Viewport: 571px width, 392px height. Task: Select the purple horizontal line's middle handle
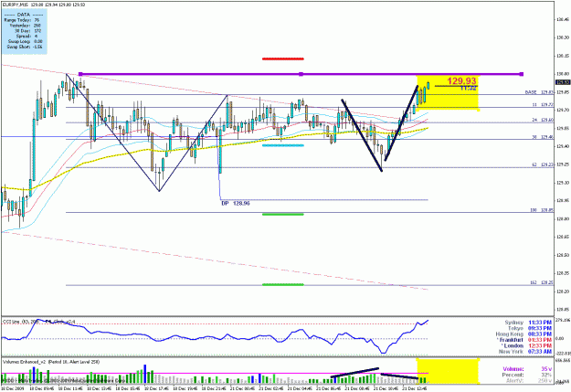301,74
